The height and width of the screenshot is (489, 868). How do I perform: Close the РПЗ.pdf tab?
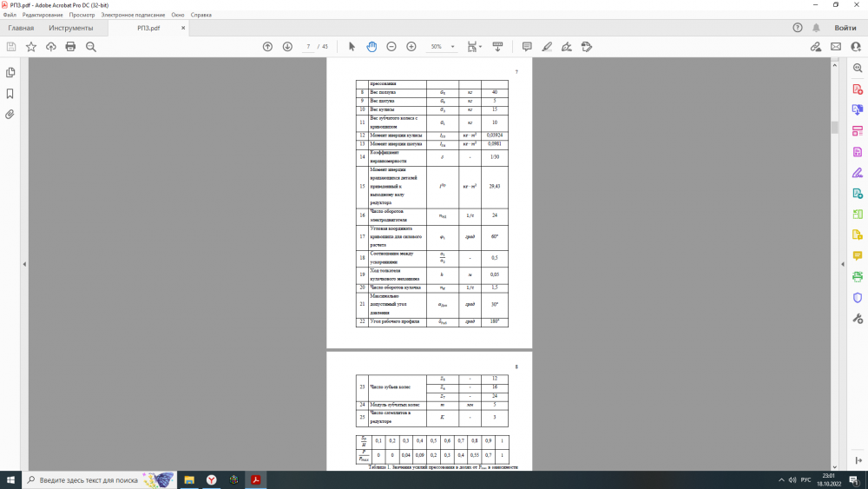coord(183,28)
